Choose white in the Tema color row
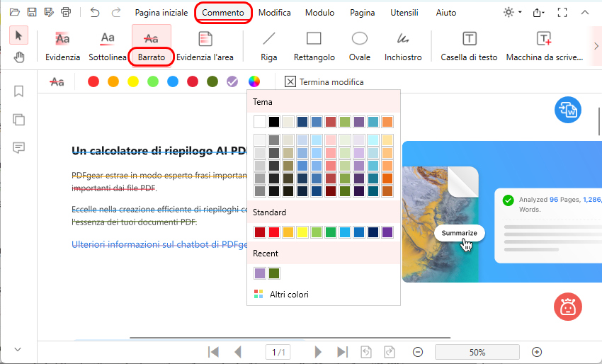 (x=259, y=122)
